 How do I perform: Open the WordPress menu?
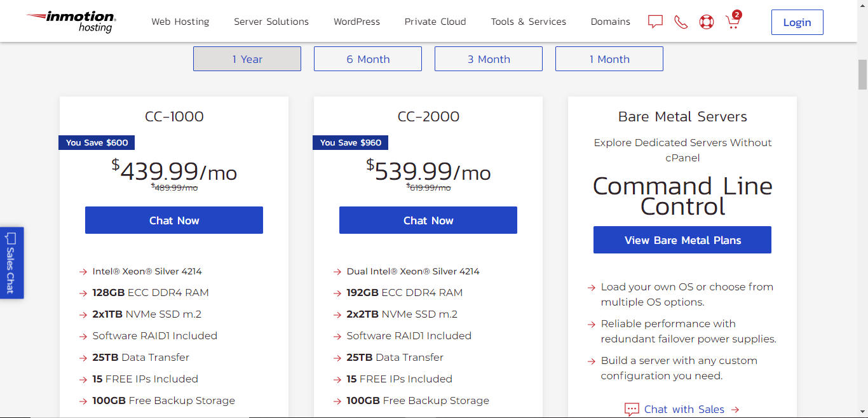[356, 22]
